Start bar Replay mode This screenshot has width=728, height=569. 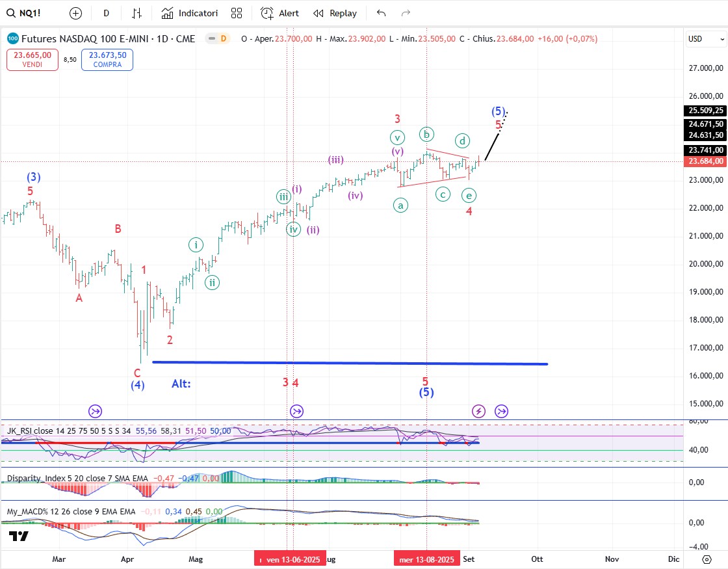[x=335, y=14]
